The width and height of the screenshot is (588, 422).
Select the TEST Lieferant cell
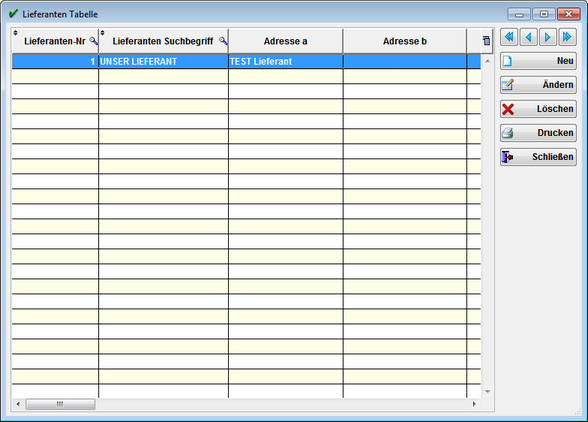286,62
